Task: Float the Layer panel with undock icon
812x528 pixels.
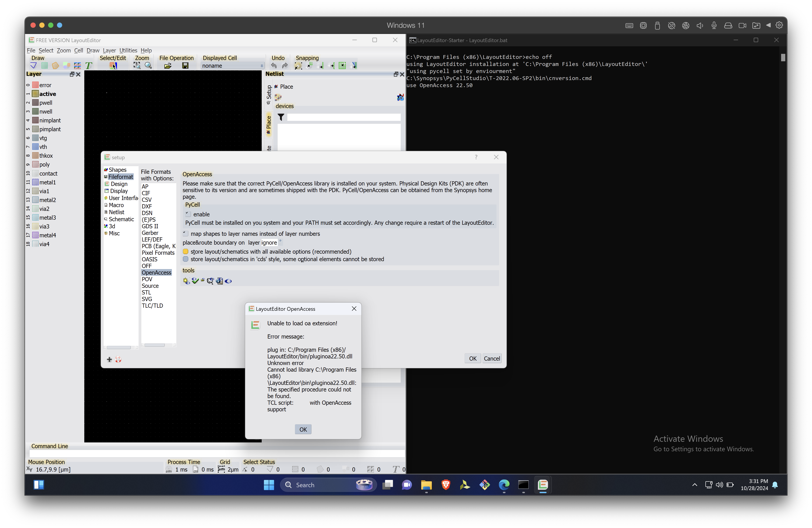Action: (72, 74)
